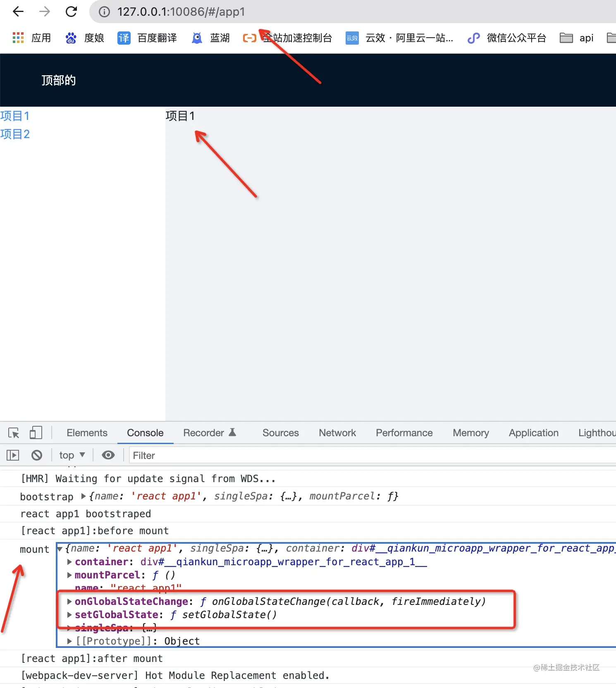616x688 pixels.
Task: Toggle the device toolbar in DevTools
Action: tap(36, 433)
